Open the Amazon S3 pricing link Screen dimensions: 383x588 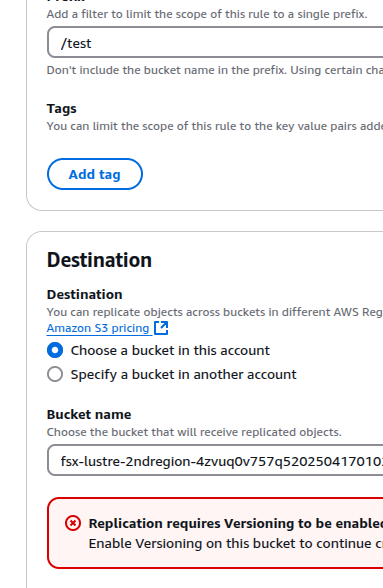coord(98,328)
